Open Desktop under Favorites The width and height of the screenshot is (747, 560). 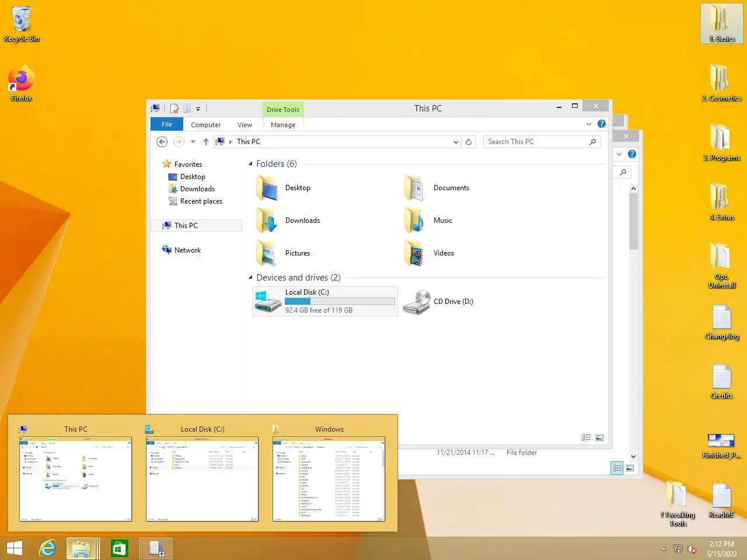(x=187, y=177)
